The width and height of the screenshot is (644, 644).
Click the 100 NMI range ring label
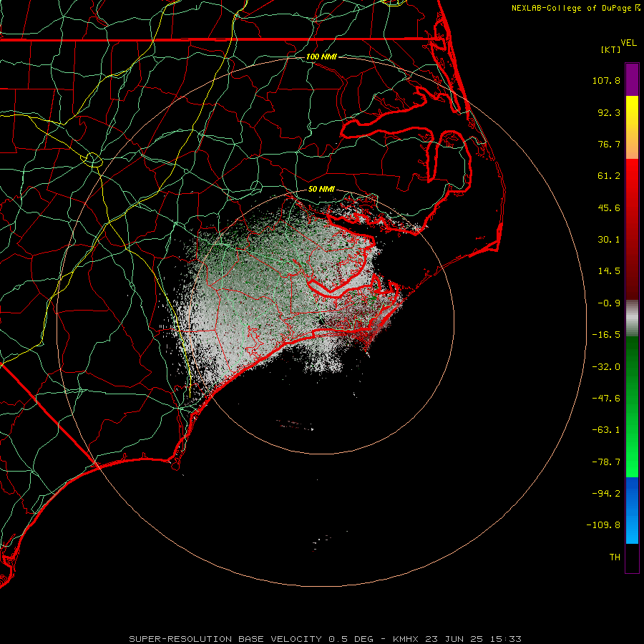321,57
